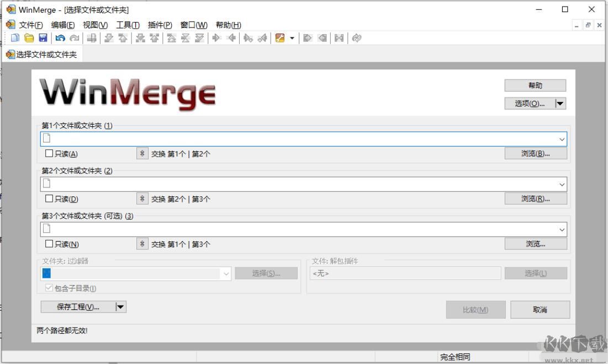Check read-only for the third file

click(50, 244)
